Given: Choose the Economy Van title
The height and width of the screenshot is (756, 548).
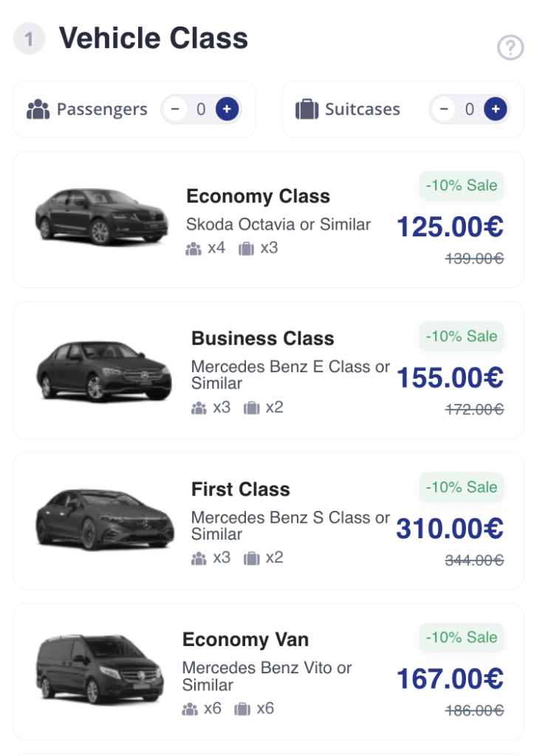Looking at the screenshot, I should (x=245, y=640).
